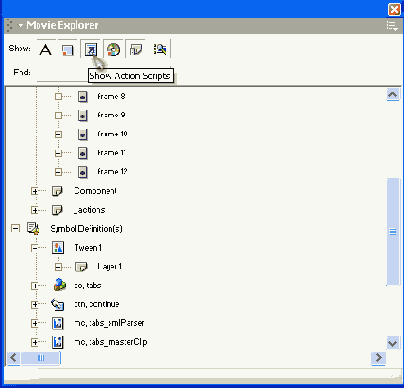Viewport: 404px width, 388px height.
Task: Select the frame 8 tree item
Action: pos(111,97)
